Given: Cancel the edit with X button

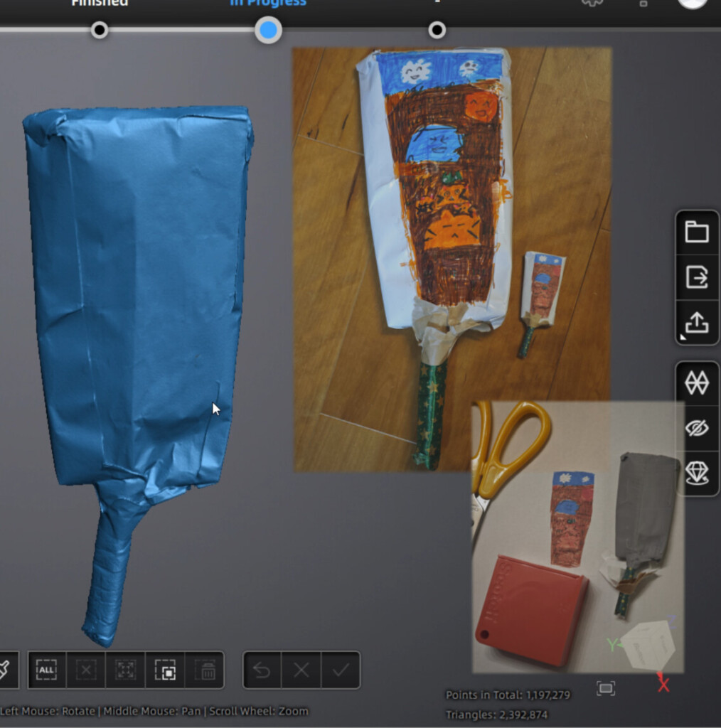Looking at the screenshot, I should (301, 670).
